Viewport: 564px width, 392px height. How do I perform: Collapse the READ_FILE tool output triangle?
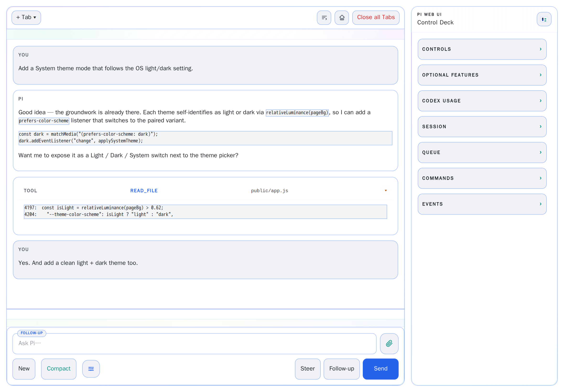pos(385,191)
